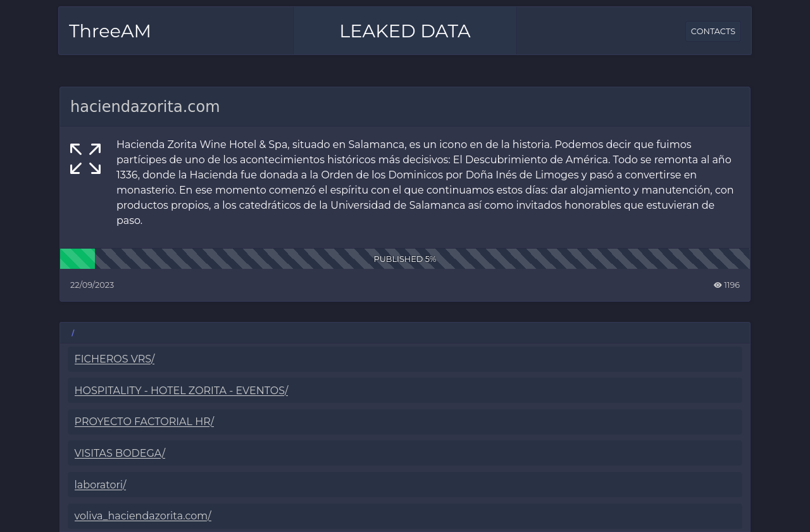Expand the voliva_haciendazorita.com directory
Image resolution: width=810 pixels, height=532 pixels.
(143, 516)
